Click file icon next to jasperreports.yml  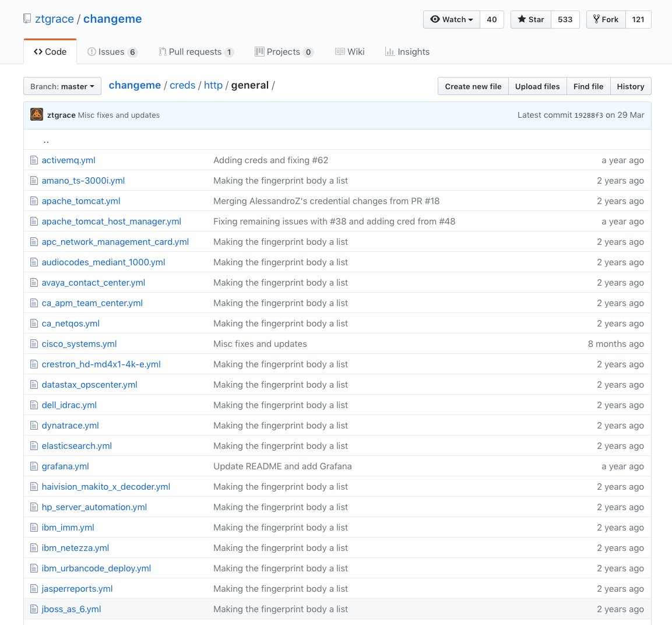(x=34, y=589)
